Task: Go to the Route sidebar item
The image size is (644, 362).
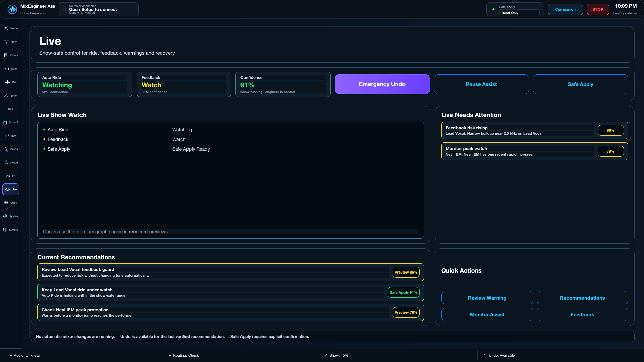Action: 11,149
